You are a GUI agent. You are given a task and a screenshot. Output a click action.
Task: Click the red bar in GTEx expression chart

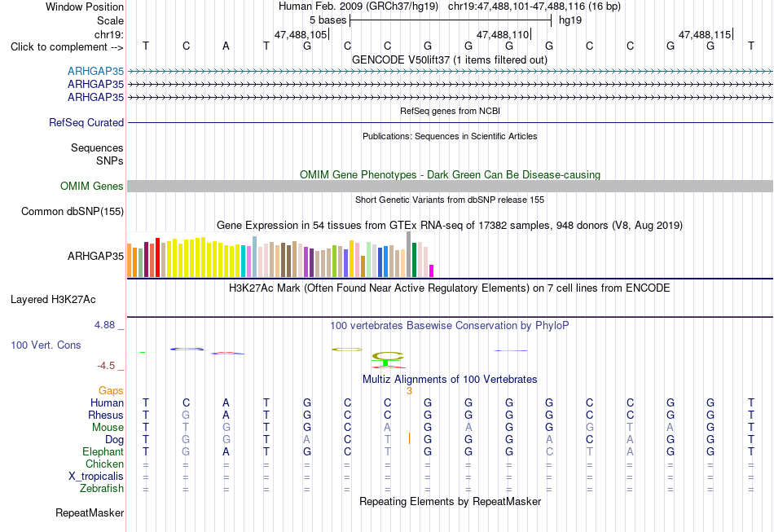coord(157,257)
